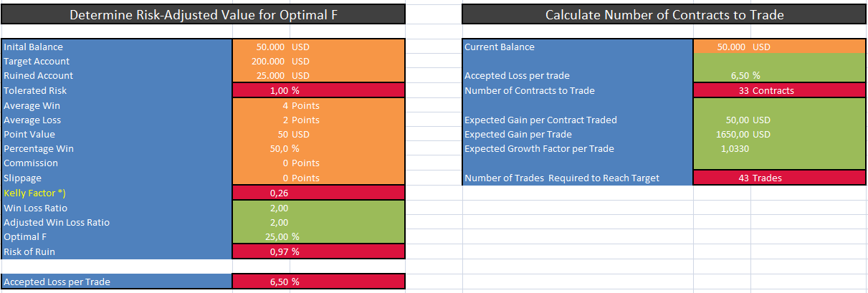Click the Current Balance 50.000 USD cell
The height and width of the screenshot is (293, 868).
(779, 47)
